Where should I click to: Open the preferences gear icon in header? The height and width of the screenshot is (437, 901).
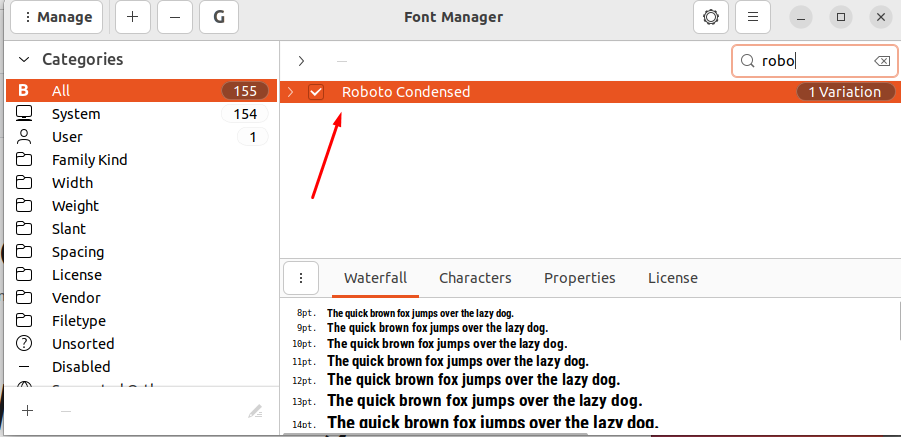(711, 17)
